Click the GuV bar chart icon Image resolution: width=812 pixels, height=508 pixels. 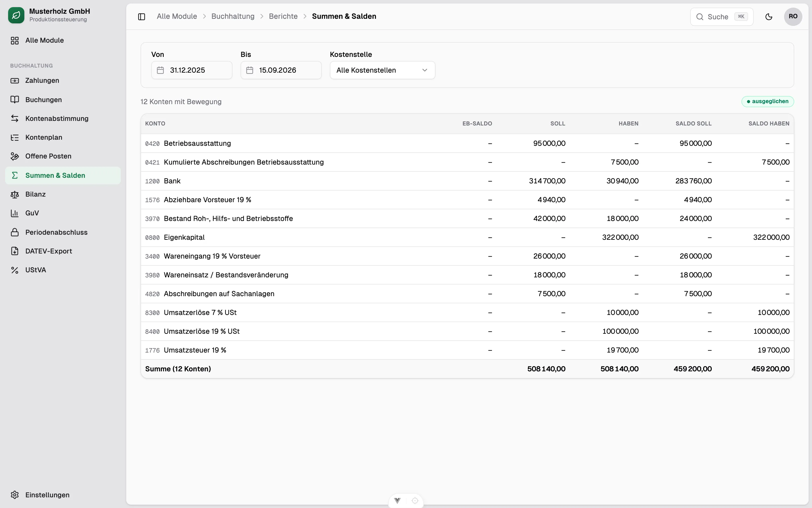[x=15, y=213]
